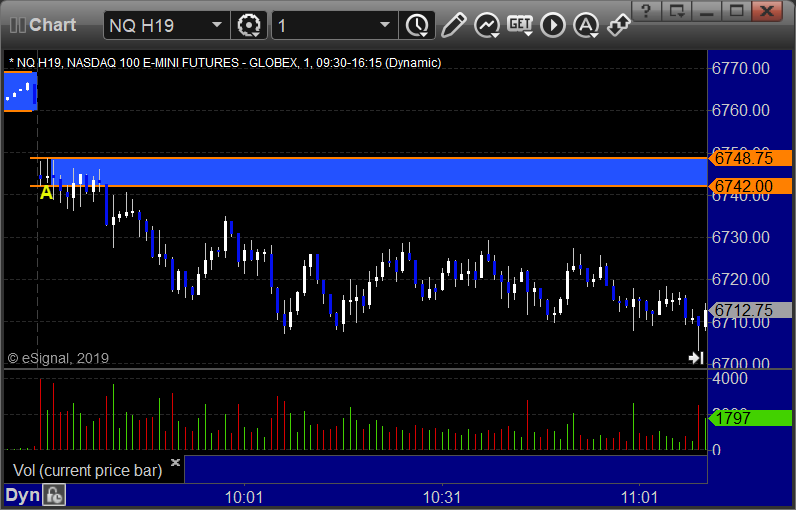Toggle the Dyn dynamic mode button
The image size is (796, 510).
point(22,496)
